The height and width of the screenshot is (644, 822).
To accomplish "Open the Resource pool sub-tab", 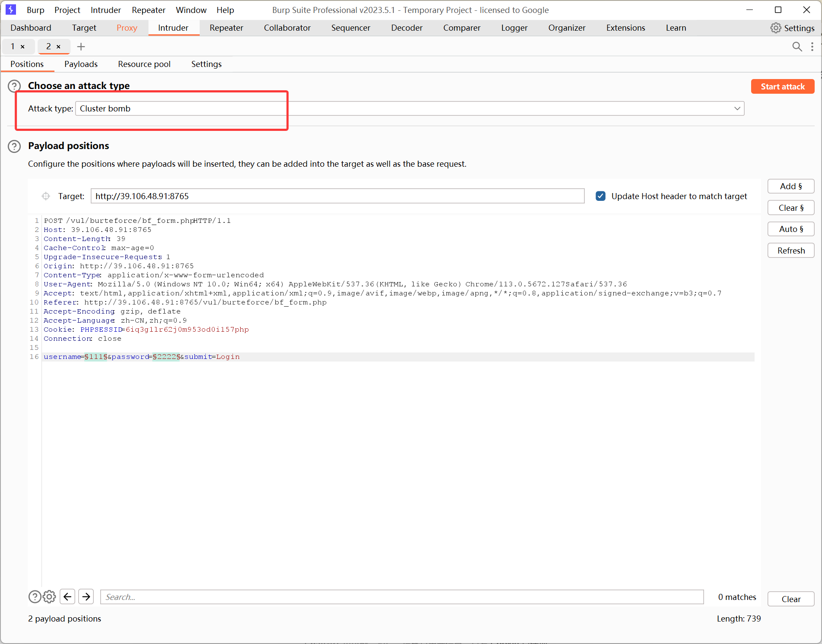I will (144, 64).
